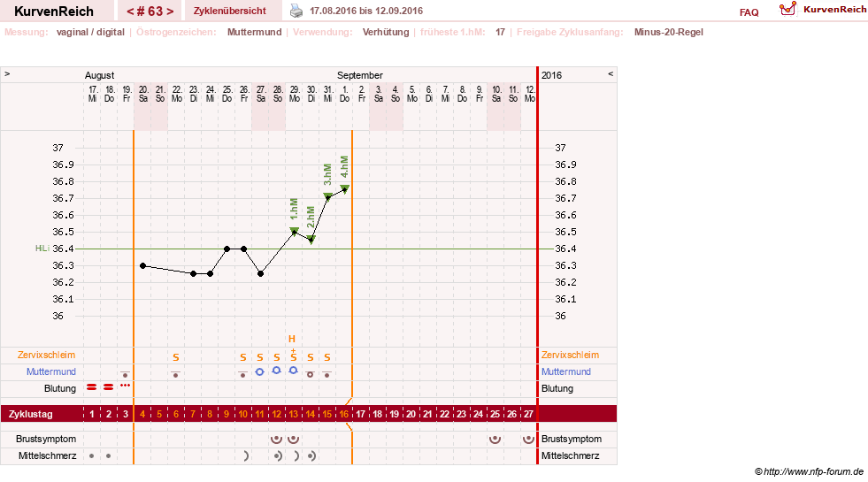Click Brustsymptom icon on day 12
Image resolution: width=868 pixels, height=482 pixels.
(x=276, y=440)
